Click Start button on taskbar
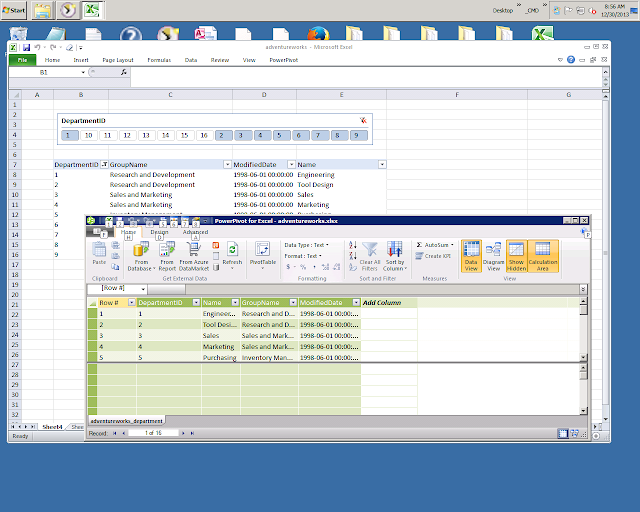The image size is (640, 512). click(x=14, y=10)
